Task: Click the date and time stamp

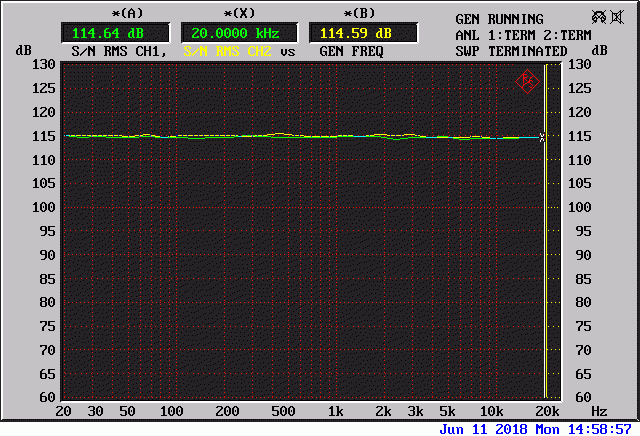Action: point(536,428)
